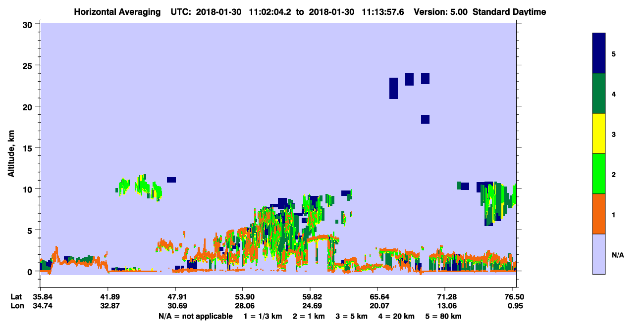
Task: Click the longitude value "13.06"
Action: pos(445,306)
